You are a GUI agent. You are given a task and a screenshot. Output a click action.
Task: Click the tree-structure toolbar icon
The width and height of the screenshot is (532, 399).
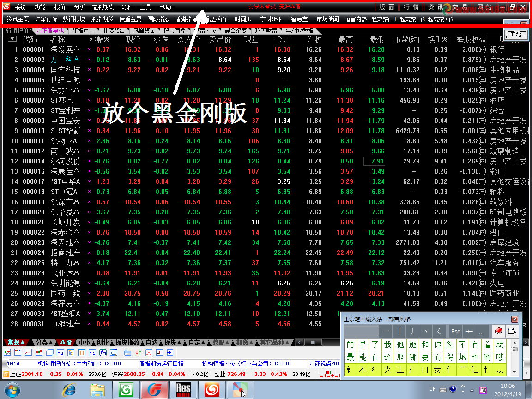coord(71,352)
